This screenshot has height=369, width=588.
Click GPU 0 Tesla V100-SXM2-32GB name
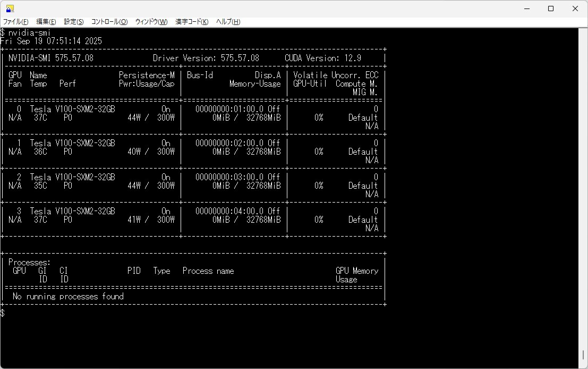[x=72, y=109]
